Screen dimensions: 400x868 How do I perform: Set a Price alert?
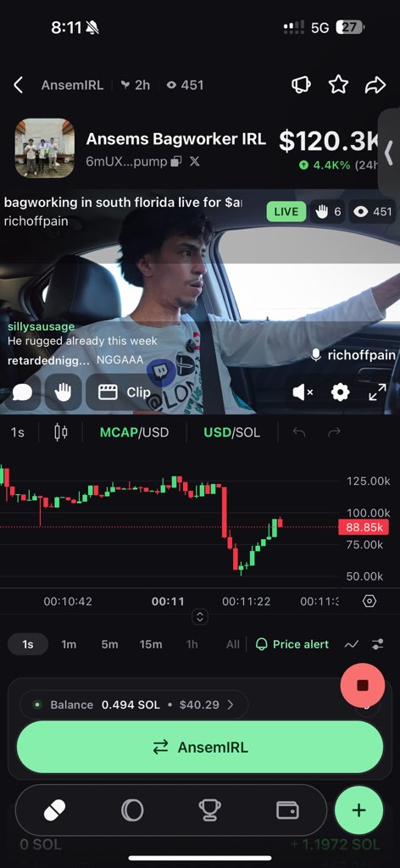click(292, 644)
